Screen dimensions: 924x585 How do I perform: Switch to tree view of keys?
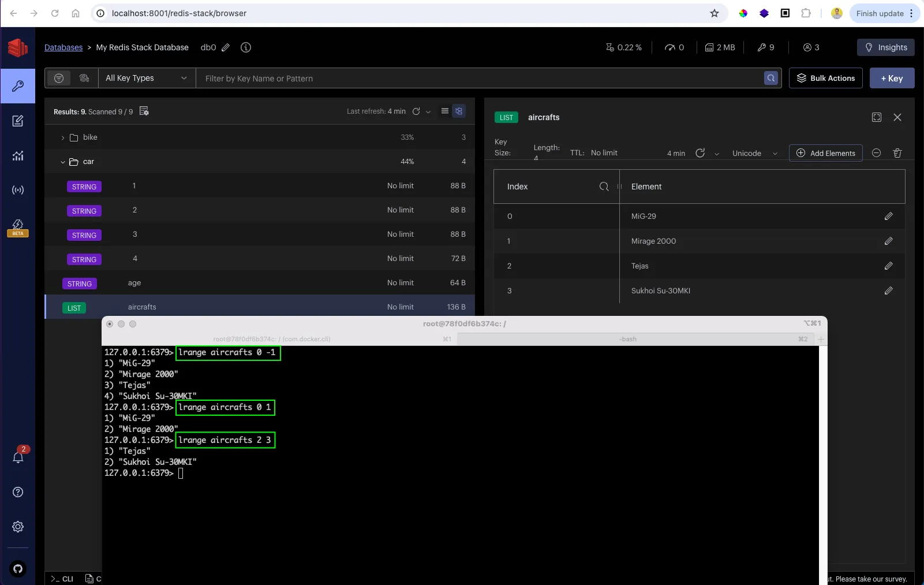(x=459, y=111)
